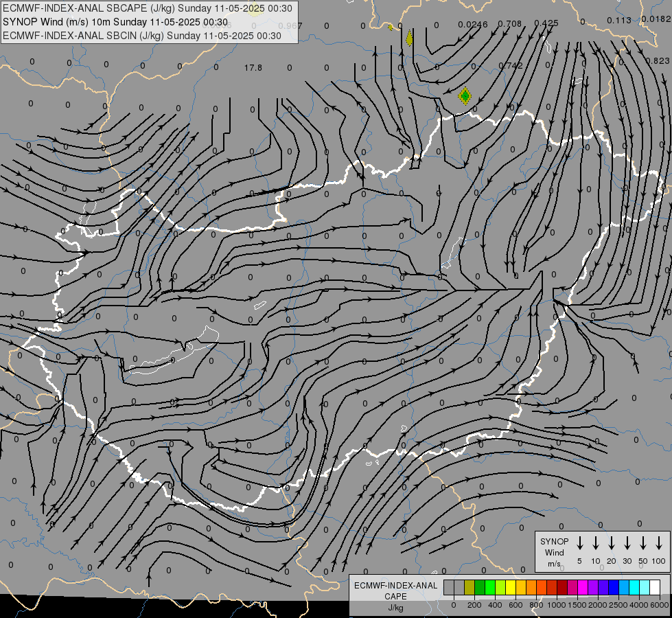
Task: Select the 0.823 value at the right edge
Action: (658, 61)
